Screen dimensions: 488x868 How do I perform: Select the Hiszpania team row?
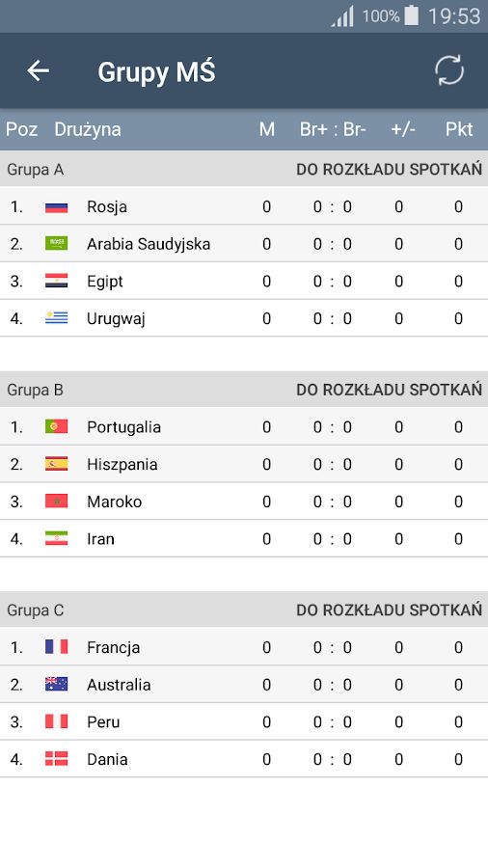click(x=244, y=464)
